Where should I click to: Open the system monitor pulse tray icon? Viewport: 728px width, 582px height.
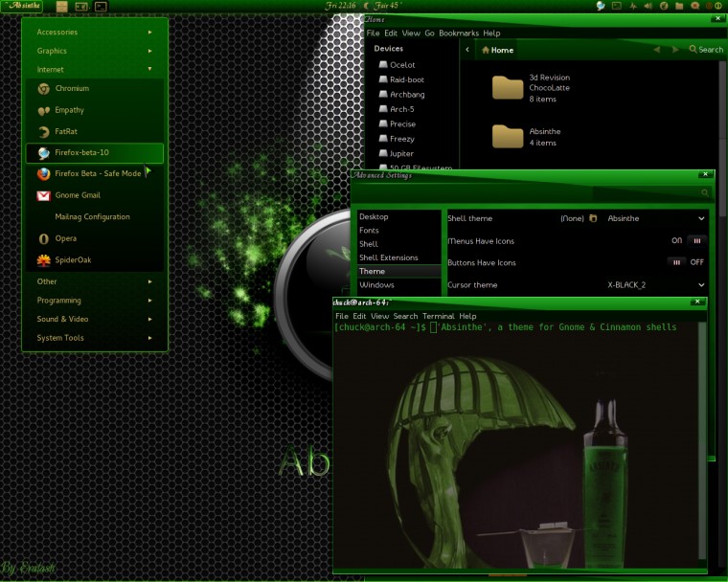pos(633,6)
